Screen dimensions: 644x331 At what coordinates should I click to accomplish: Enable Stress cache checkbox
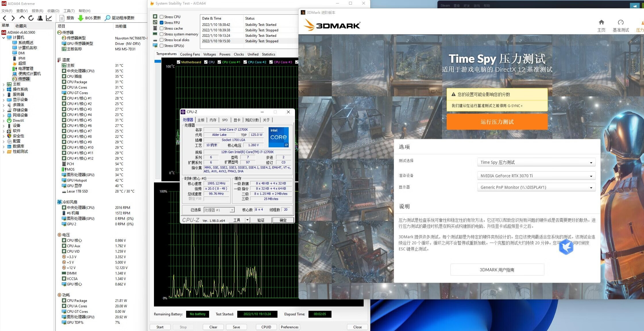(x=162, y=28)
